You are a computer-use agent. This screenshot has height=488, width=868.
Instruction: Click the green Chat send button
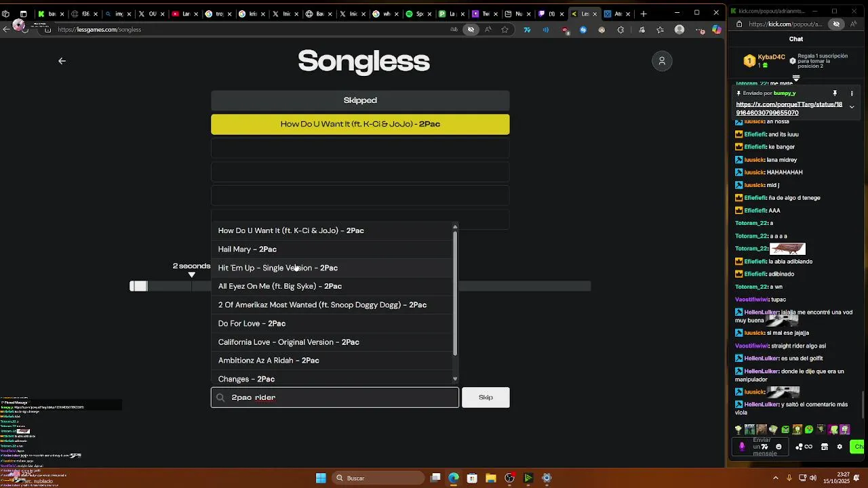point(857,447)
